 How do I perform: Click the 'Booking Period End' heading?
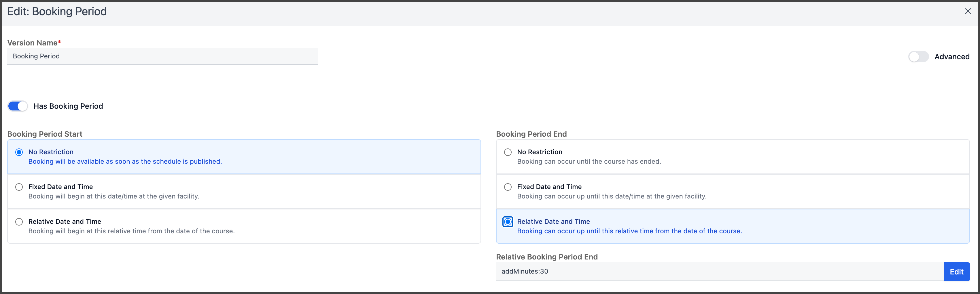pos(531,134)
